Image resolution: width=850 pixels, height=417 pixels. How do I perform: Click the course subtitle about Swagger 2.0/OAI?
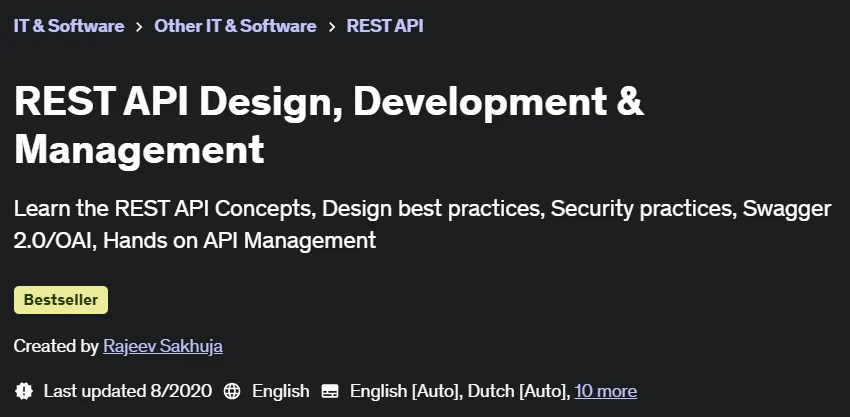(422, 224)
